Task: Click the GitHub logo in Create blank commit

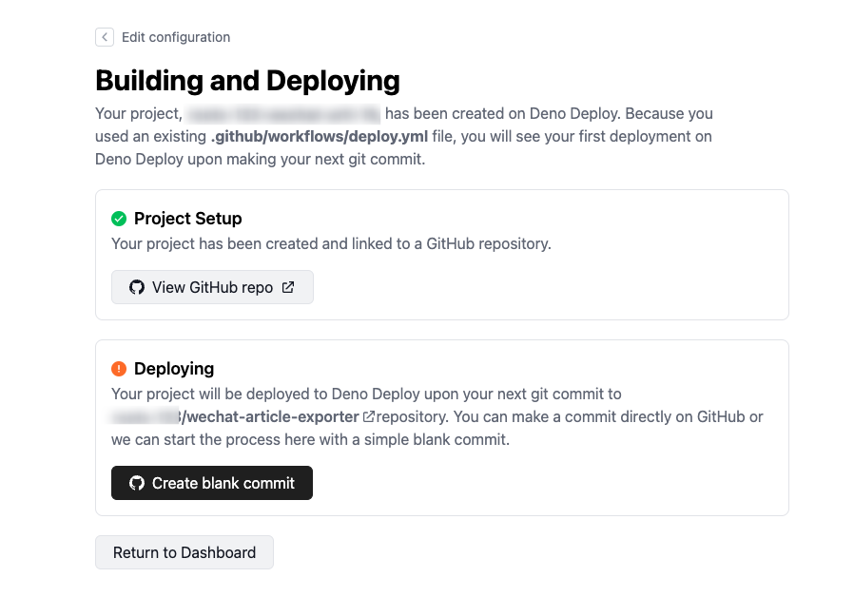Action: pyautogui.click(x=137, y=483)
